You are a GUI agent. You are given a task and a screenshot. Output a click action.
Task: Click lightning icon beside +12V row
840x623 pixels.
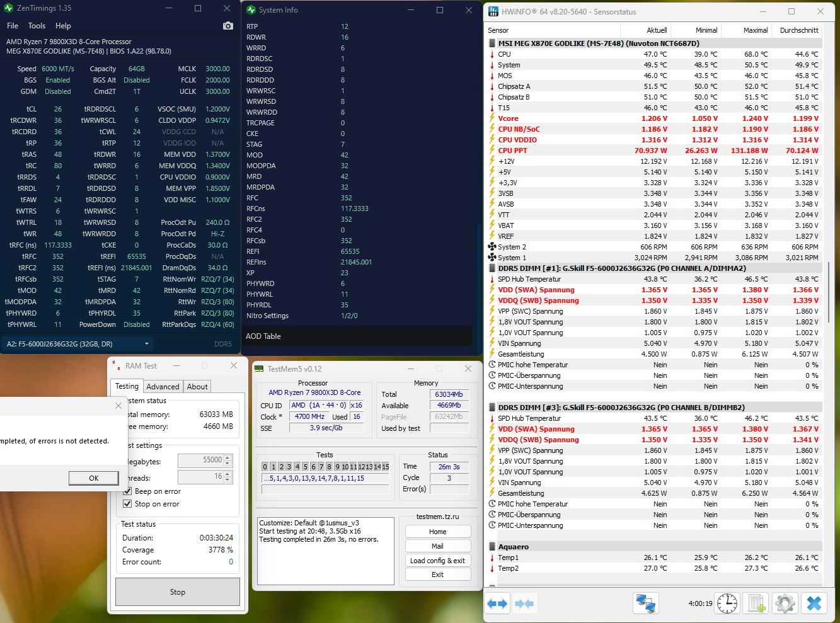[492, 161]
